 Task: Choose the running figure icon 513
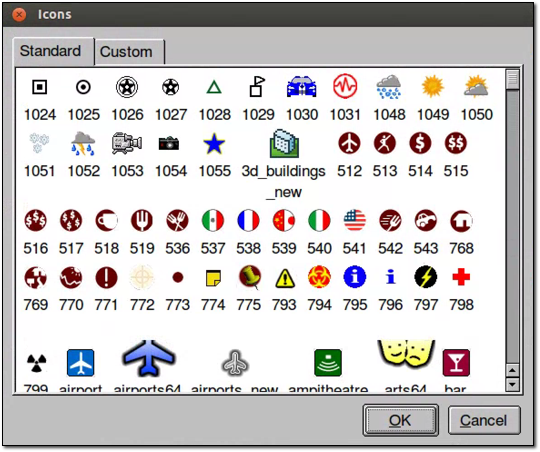385,143
